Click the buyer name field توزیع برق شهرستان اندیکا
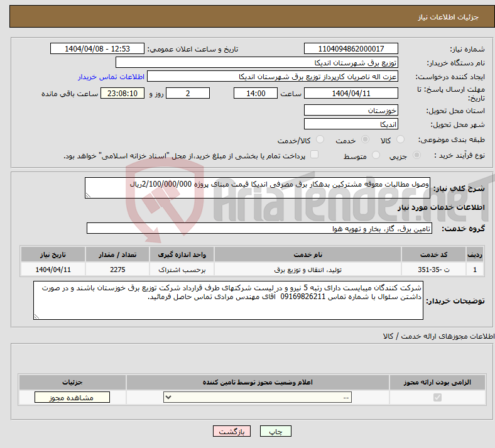The width and height of the screenshot is (495, 448). (257, 62)
